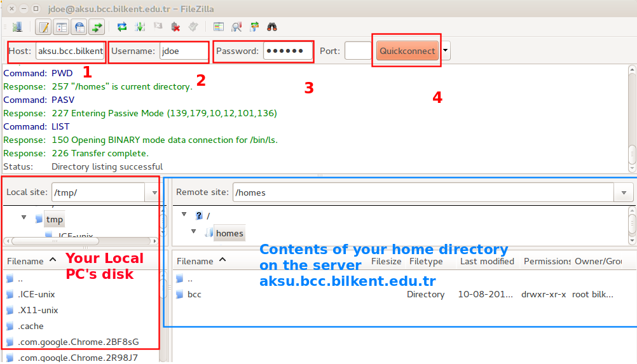
Task: Collapse the homes node in remote tree
Action: (x=194, y=231)
